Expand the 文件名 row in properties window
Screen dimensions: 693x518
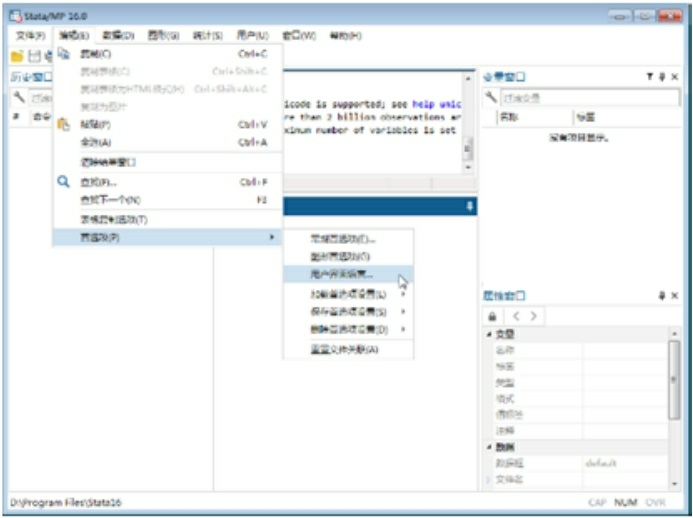(488, 479)
